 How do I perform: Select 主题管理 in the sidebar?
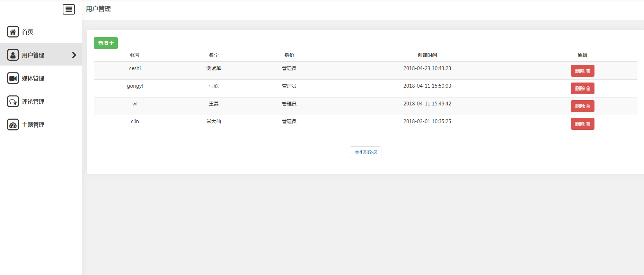[x=33, y=125]
